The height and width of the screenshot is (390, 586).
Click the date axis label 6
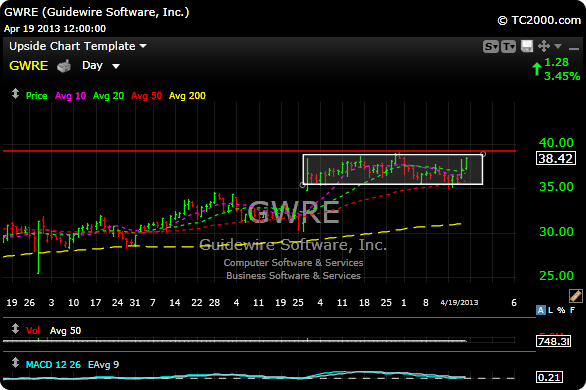point(514,303)
